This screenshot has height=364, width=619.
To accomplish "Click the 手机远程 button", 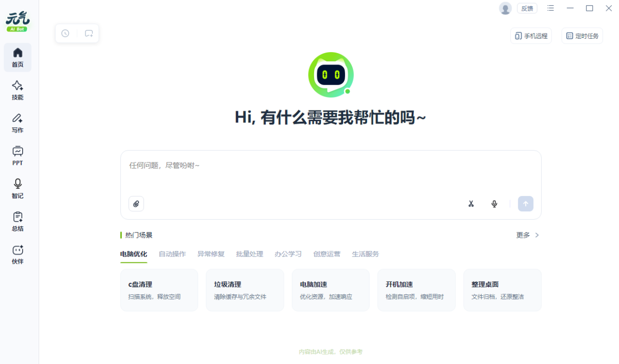I will coord(531,36).
